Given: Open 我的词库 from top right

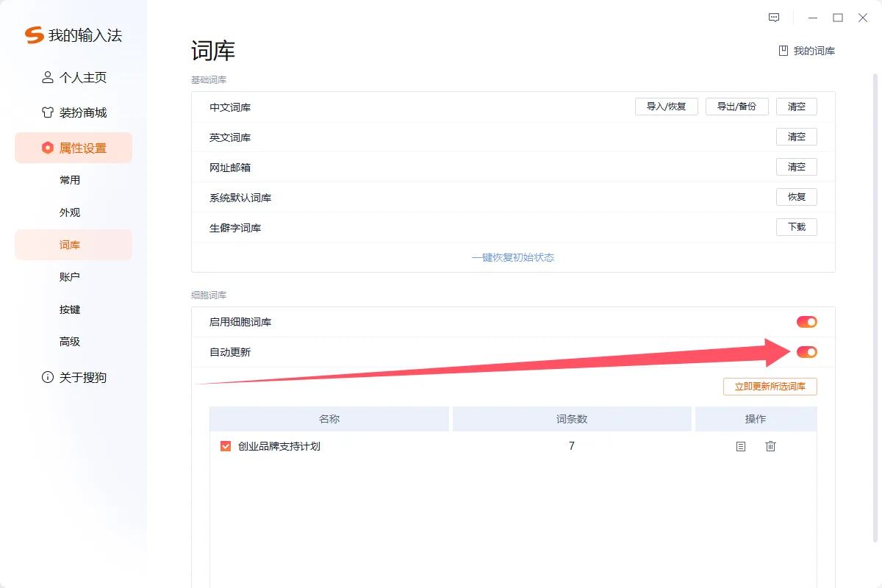Looking at the screenshot, I should [x=807, y=51].
